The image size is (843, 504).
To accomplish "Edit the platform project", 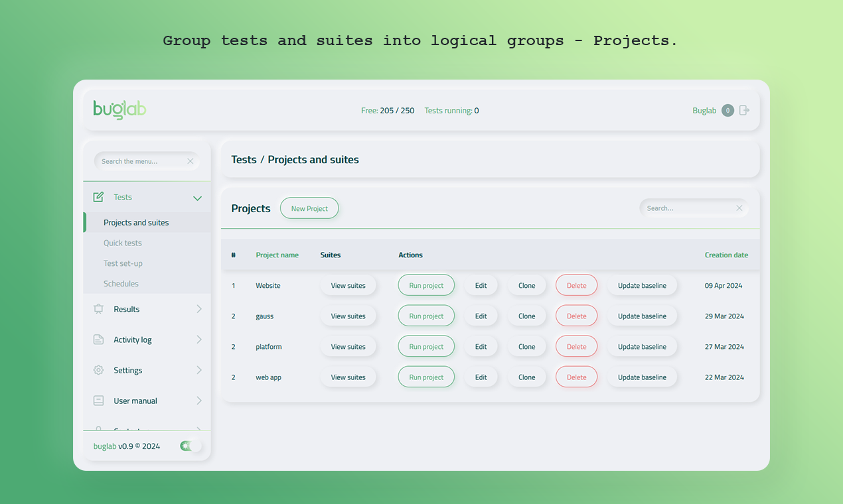I will click(481, 346).
